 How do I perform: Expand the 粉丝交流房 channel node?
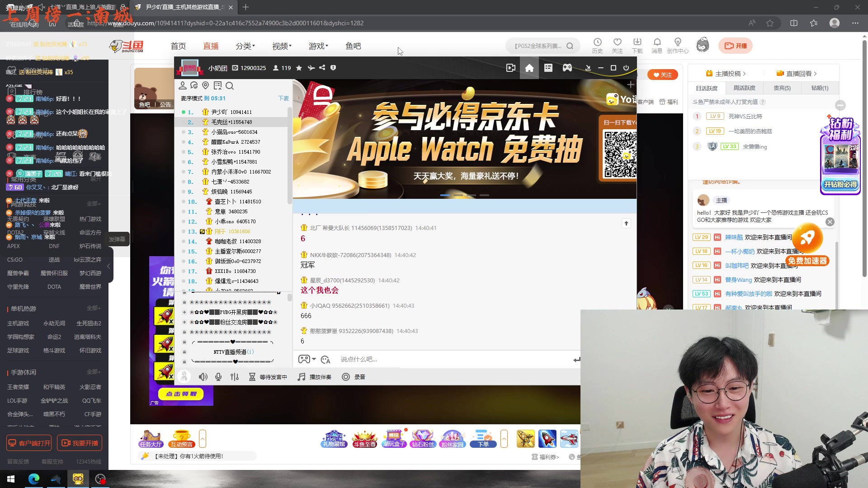184,322
